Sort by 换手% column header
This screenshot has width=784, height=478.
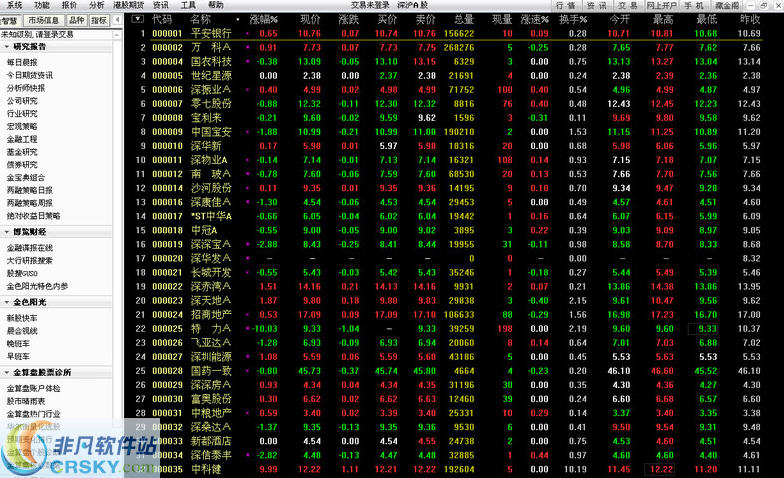(x=573, y=20)
